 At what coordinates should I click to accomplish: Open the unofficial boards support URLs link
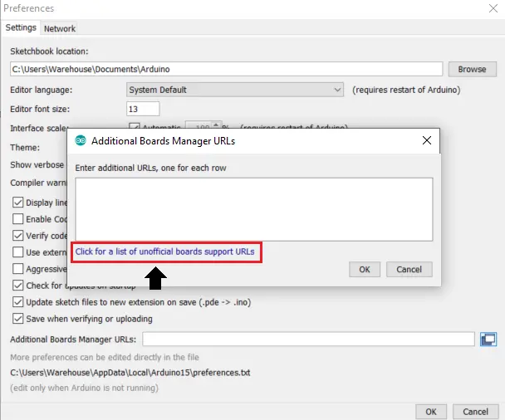(x=165, y=252)
